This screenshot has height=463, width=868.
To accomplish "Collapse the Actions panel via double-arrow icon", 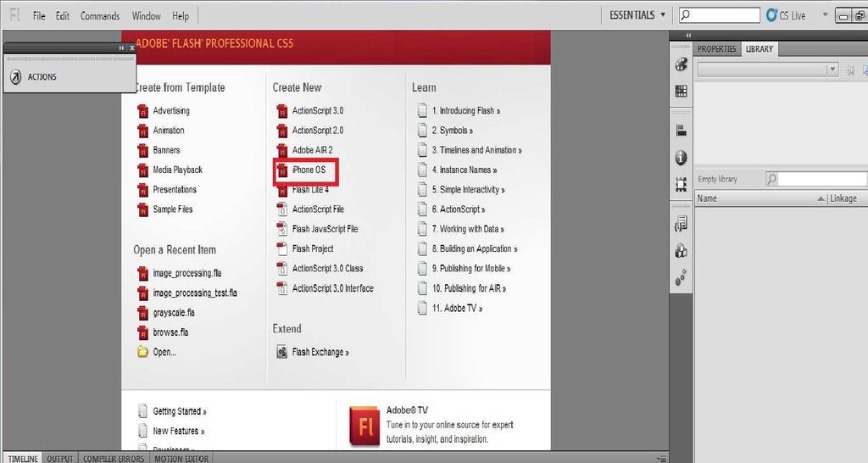I will (121, 48).
